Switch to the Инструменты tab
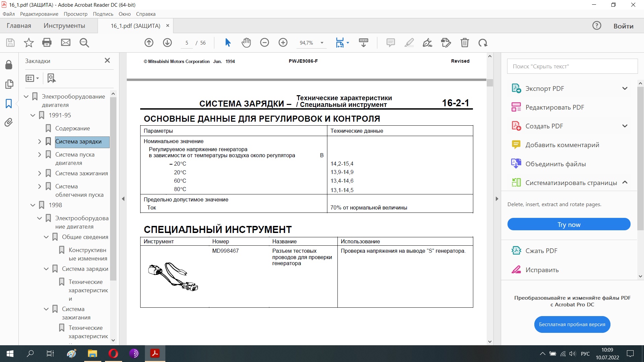 coord(64,26)
